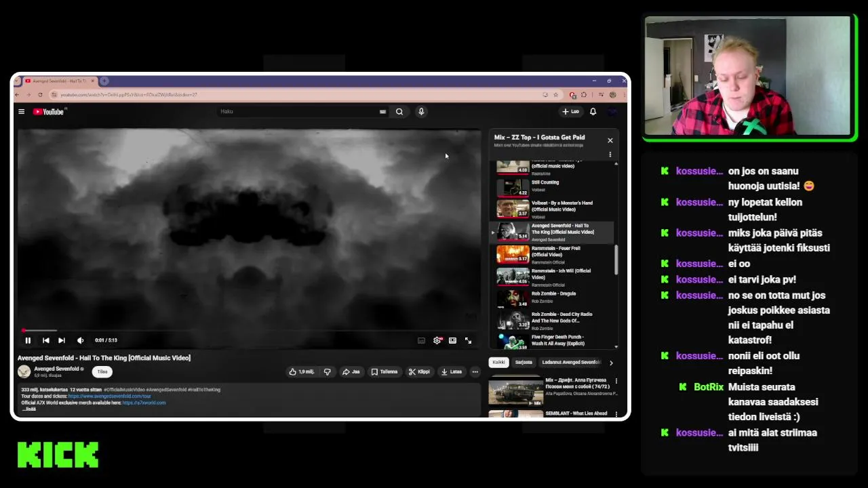
Task: Close the Avenged Sevenfold browser tab
Action: [x=92, y=81]
